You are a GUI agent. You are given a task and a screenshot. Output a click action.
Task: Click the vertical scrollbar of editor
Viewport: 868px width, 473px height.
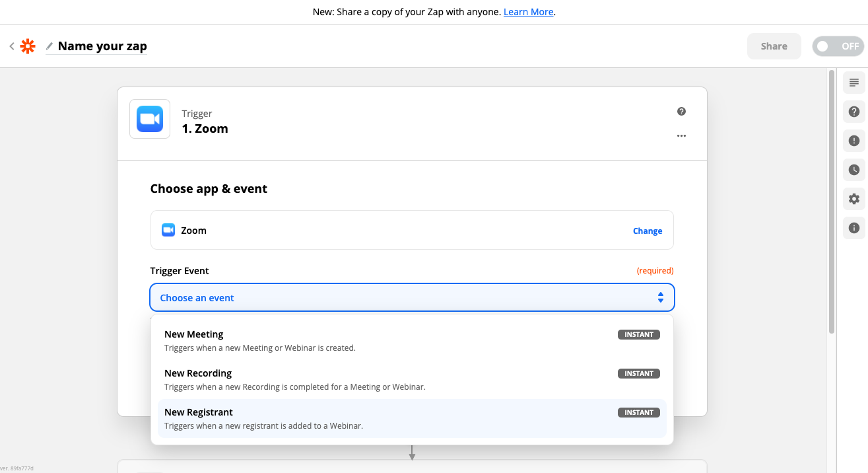(x=832, y=201)
